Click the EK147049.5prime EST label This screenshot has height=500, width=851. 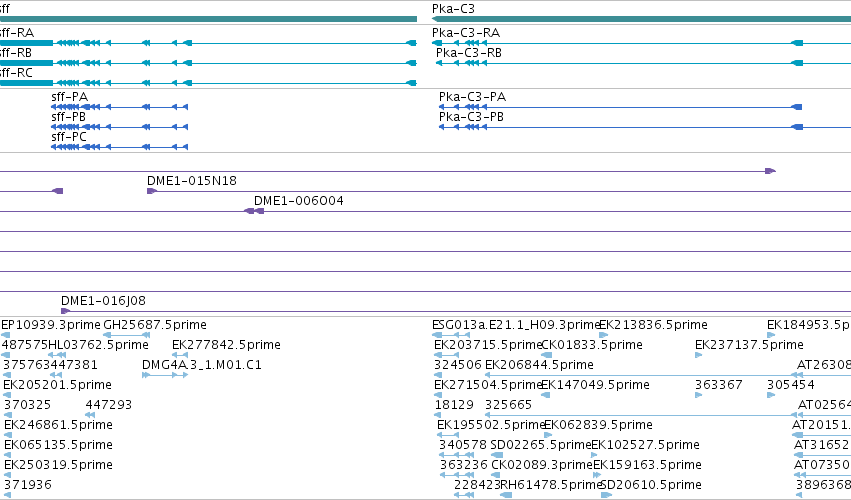(x=595, y=384)
